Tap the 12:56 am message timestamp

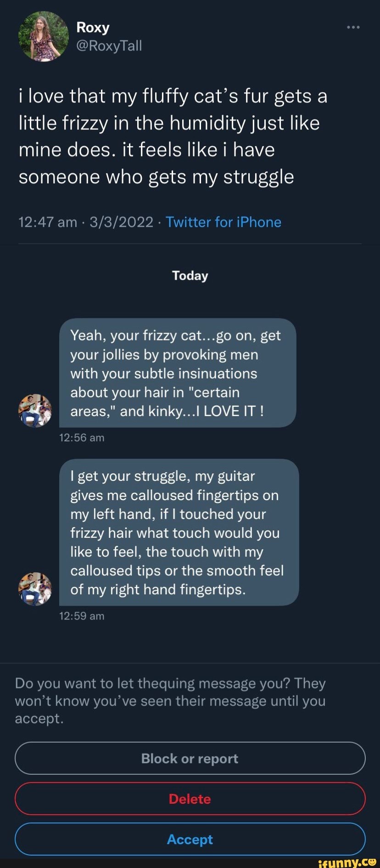pyautogui.click(x=82, y=438)
